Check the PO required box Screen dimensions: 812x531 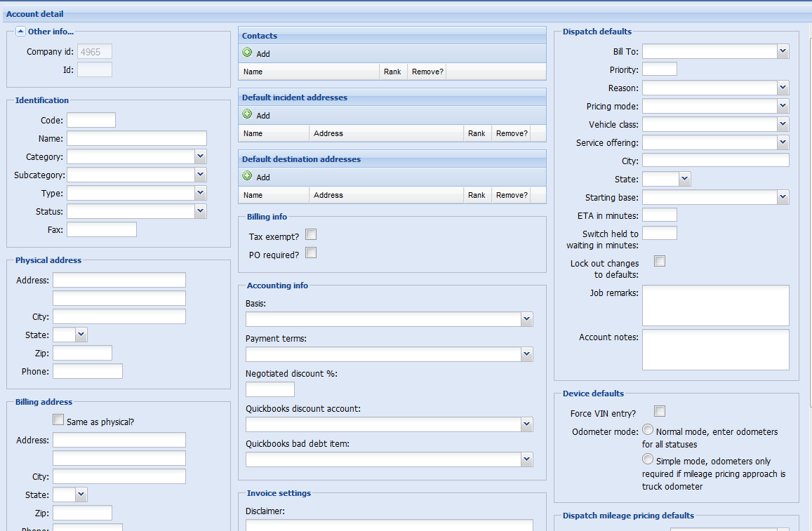[311, 253]
